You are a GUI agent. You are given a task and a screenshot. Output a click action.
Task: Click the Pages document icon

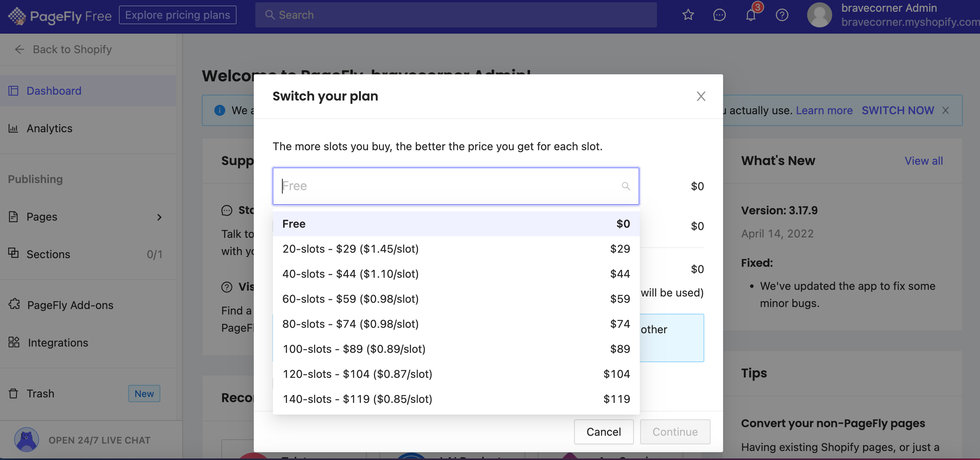click(x=13, y=217)
